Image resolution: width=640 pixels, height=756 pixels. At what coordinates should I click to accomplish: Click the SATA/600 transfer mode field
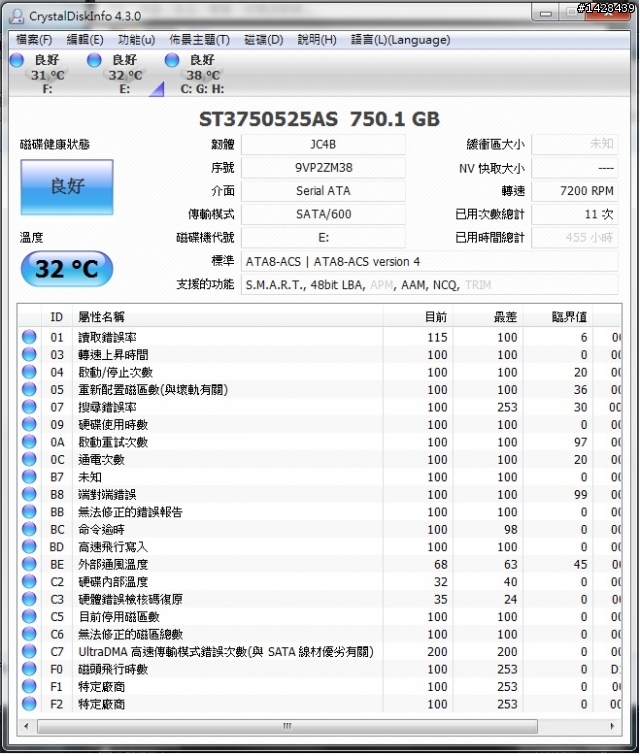click(323, 214)
